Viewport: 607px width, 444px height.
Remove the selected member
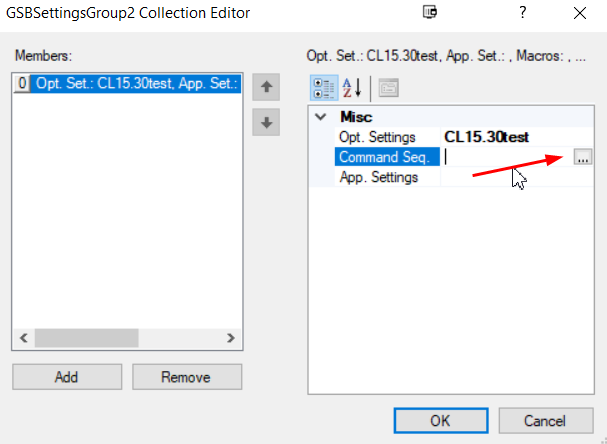pos(185,377)
